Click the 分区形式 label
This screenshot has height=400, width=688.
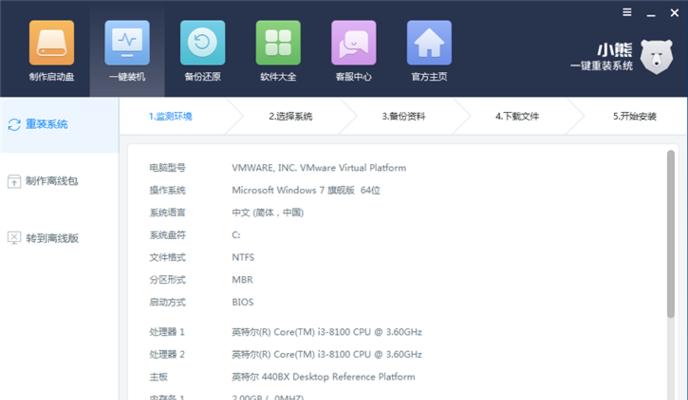[x=167, y=279]
